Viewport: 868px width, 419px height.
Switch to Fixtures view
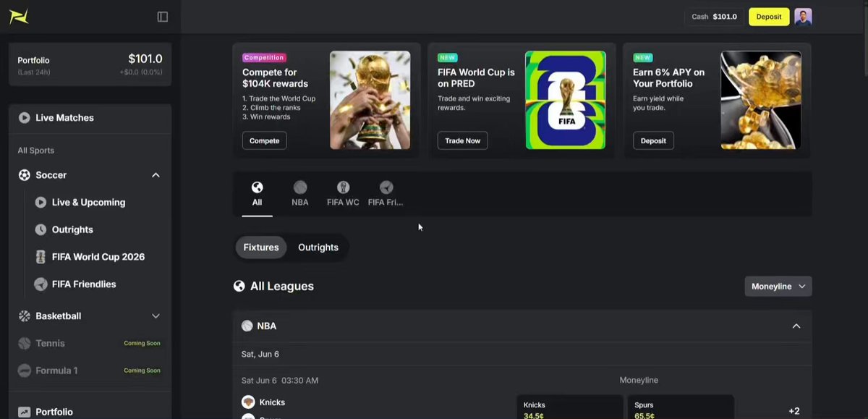261,247
